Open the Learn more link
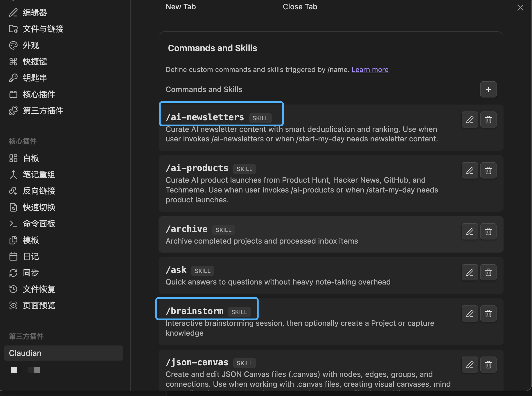532x396 pixels. click(370, 69)
